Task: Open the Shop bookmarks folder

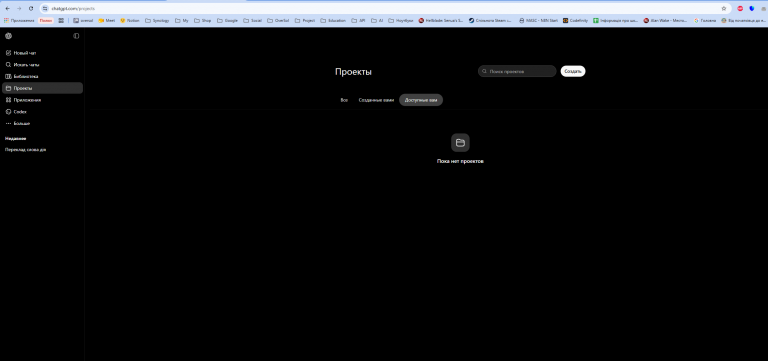Action: pos(203,21)
